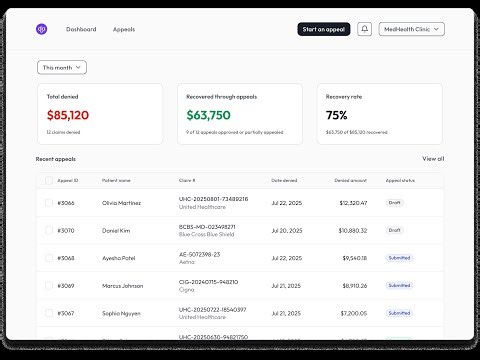This screenshot has height=360, width=480.
Task: Click the Date denied column header
Action: 284,180
